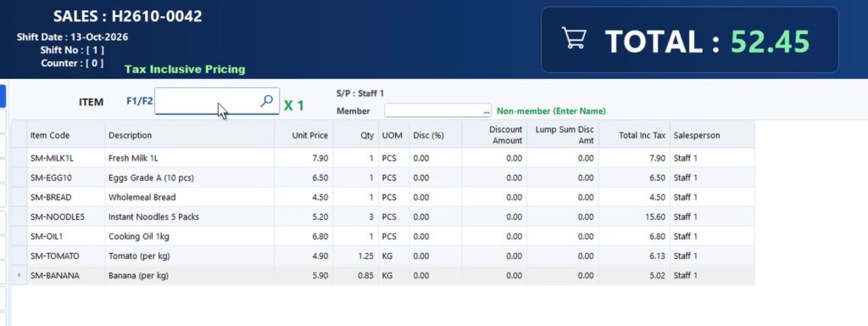Click the KG unit for Tomato
Image resolution: width=868 pixels, height=326 pixels.
[393, 256]
